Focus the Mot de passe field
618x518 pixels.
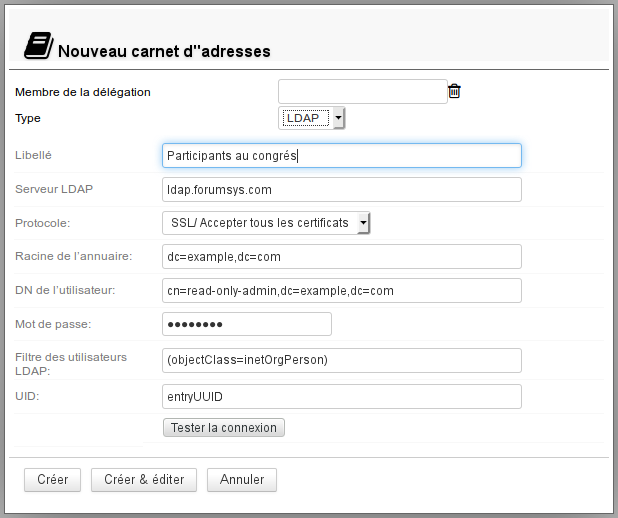pyautogui.click(x=247, y=324)
